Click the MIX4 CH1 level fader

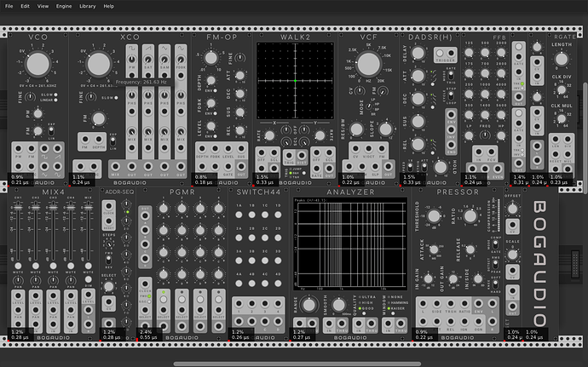click(18, 207)
